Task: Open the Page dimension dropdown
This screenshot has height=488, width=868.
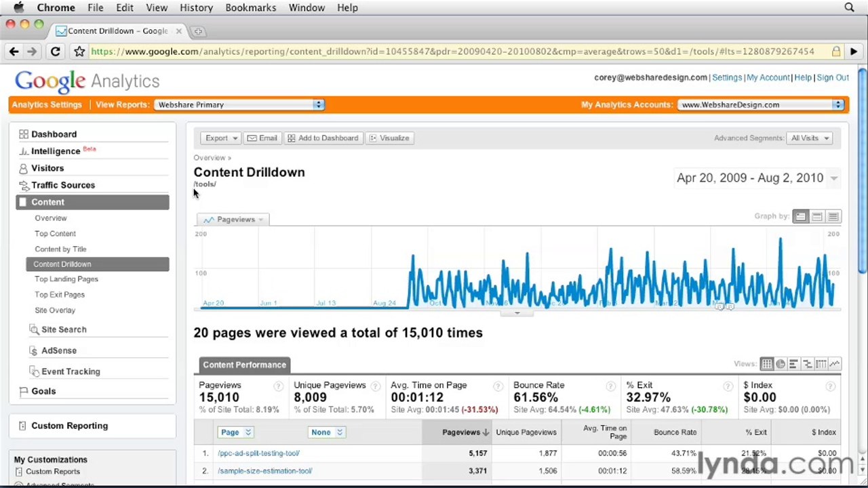Action: point(235,432)
